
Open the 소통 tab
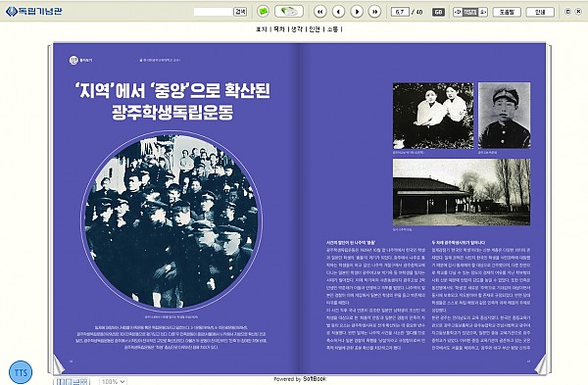point(332,28)
